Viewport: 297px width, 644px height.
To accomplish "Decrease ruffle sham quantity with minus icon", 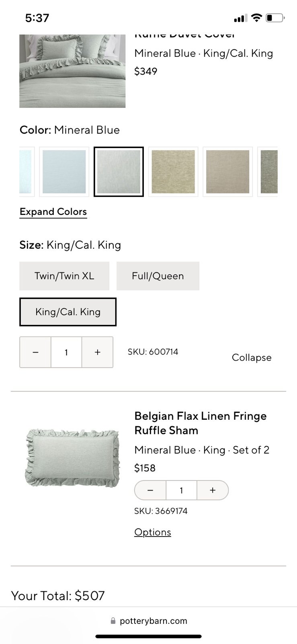I will pyautogui.click(x=150, y=490).
